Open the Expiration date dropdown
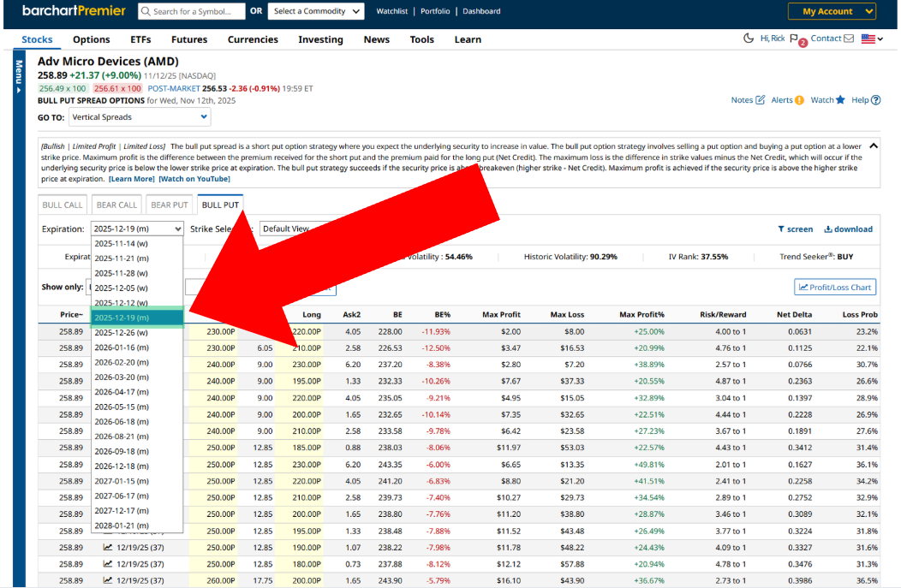Image resolution: width=901 pixels, height=588 pixels. click(137, 229)
